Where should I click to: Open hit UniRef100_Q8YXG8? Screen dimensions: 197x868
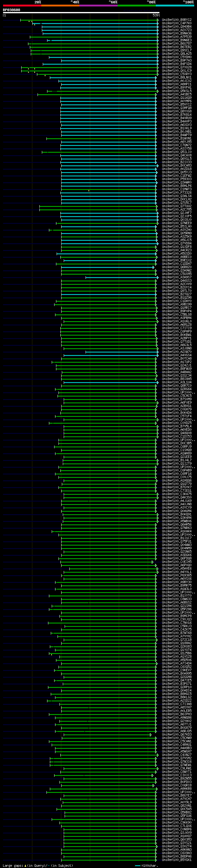pos(177,111)
